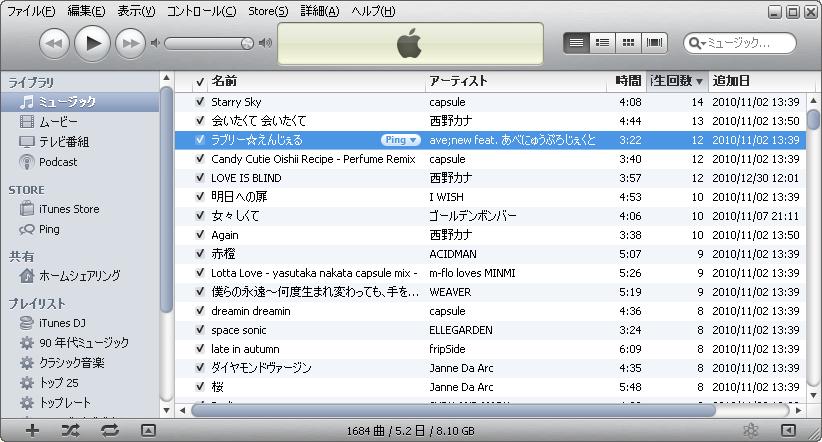Open the ヘルプ(H) menu

[x=373, y=11]
